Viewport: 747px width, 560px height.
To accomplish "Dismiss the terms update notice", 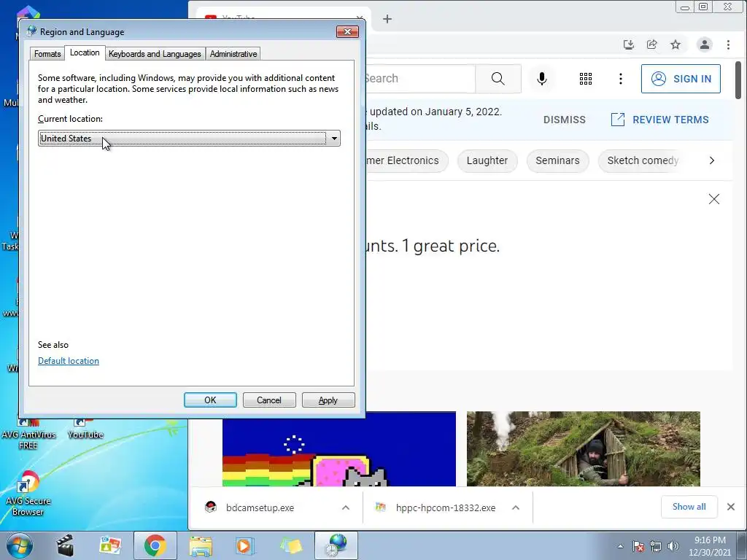I will 565,120.
